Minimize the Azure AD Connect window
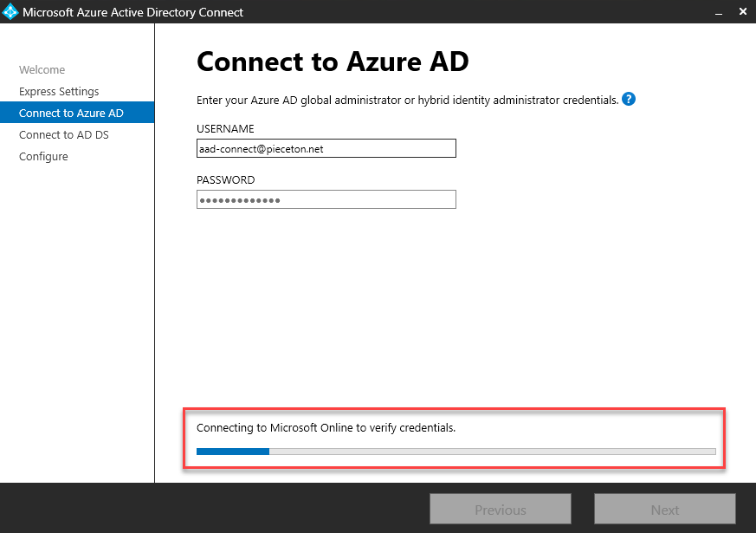756x533 pixels. [719, 12]
